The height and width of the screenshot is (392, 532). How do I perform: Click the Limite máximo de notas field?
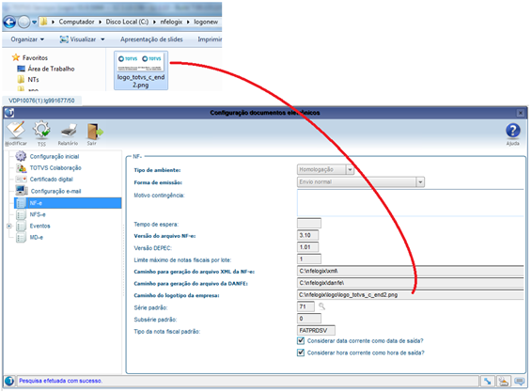pos(308,259)
